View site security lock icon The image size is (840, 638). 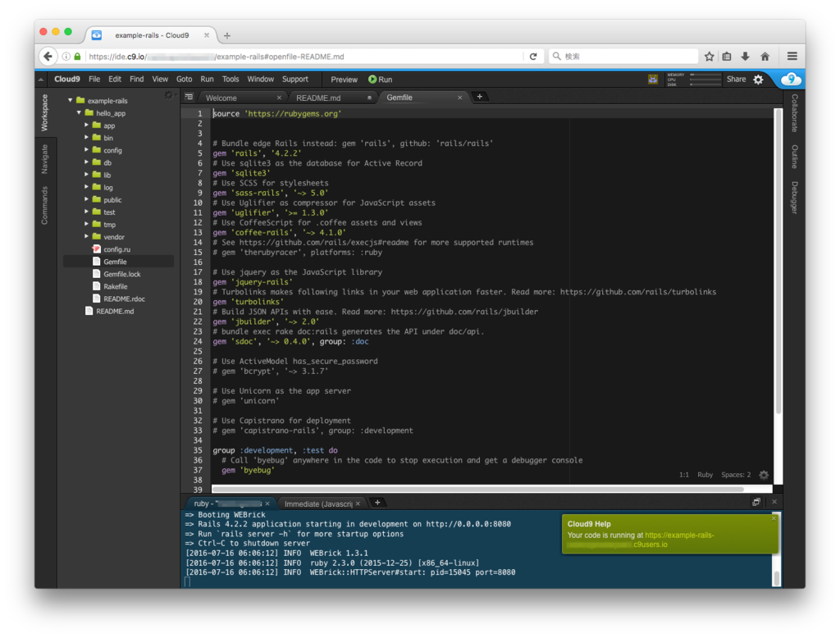click(77, 57)
